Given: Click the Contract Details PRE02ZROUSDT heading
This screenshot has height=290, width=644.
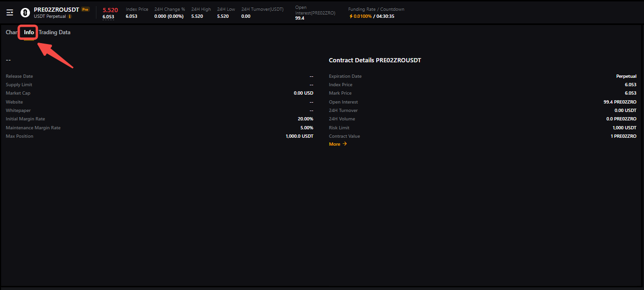Looking at the screenshot, I should [x=375, y=60].
